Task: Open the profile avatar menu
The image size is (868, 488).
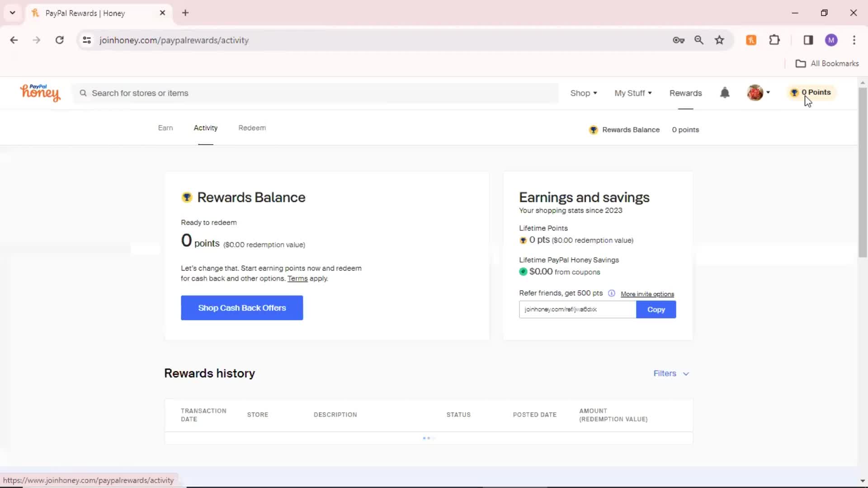Action: [758, 93]
